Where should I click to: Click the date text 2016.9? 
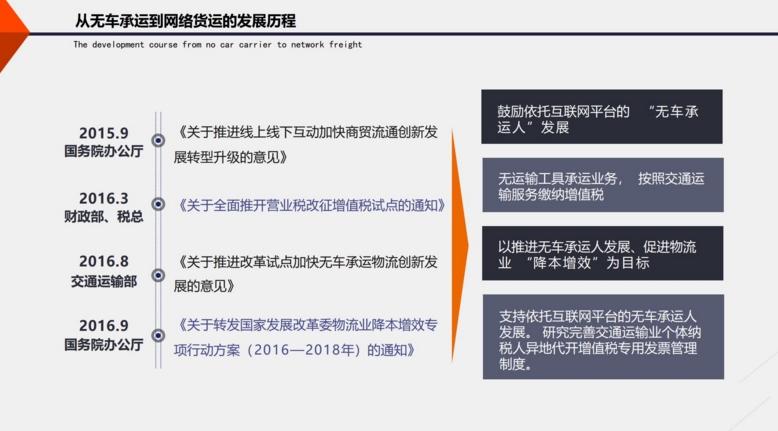[x=104, y=325]
